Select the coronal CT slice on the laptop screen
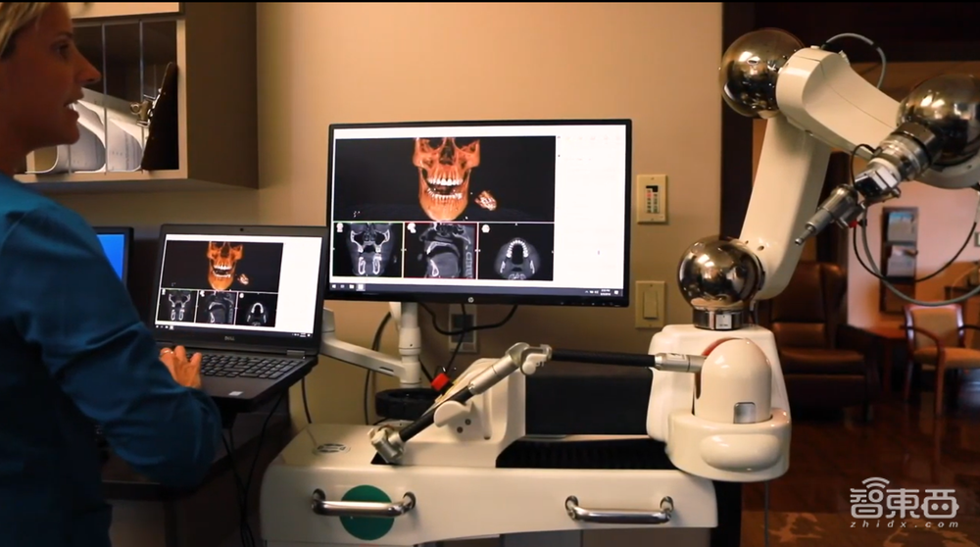 pyautogui.click(x=176, y=307)
